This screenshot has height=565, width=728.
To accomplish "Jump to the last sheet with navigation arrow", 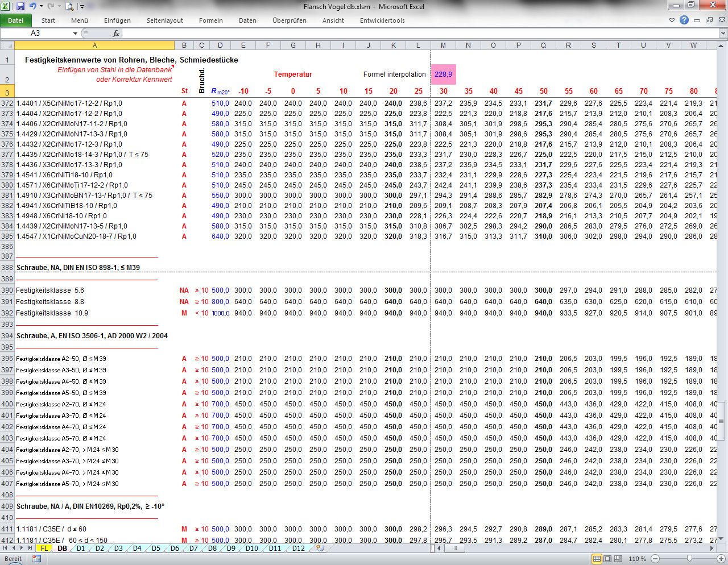I will 31,549.
